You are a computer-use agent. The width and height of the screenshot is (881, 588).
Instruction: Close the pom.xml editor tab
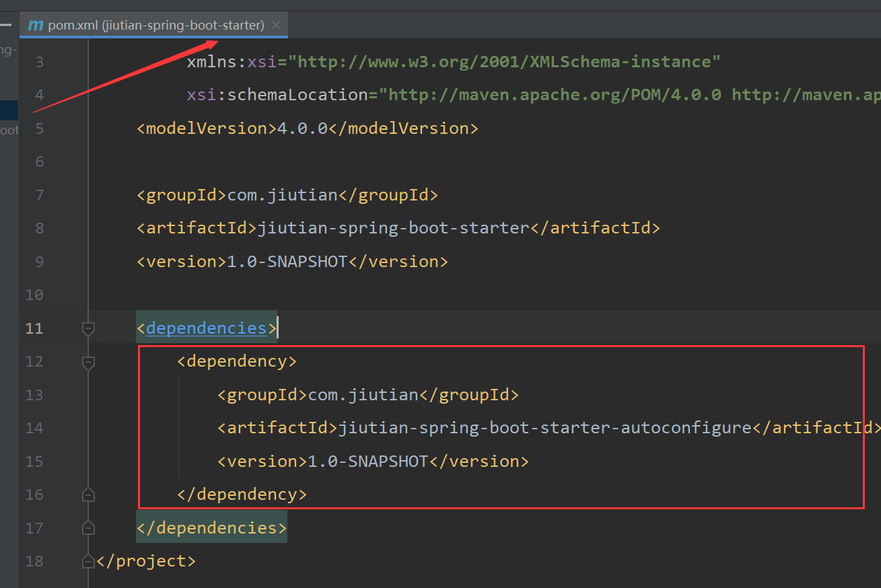click(276, 25)
